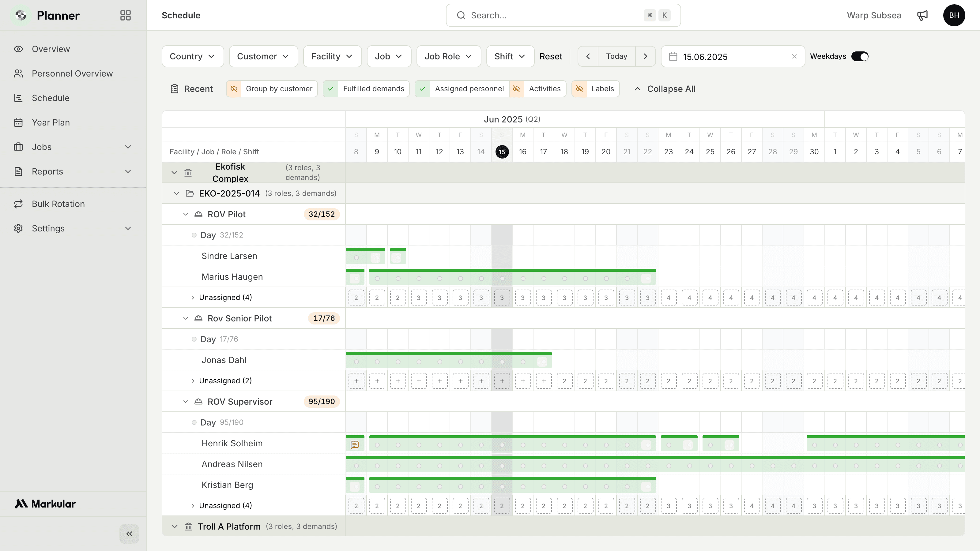Open the Shift filter dropdown
Image resolution: width=980 pixels, height=551 pixels.
click(x=510, y=56)
